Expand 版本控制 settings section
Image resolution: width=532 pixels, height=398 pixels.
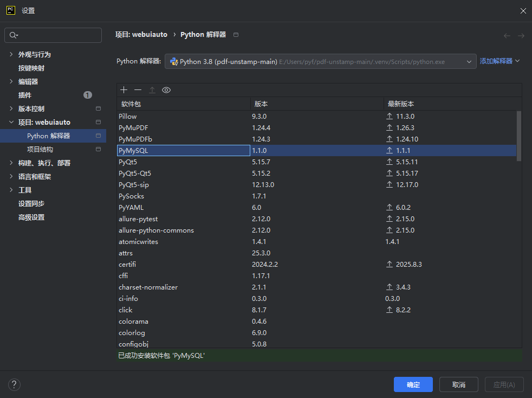11,108
